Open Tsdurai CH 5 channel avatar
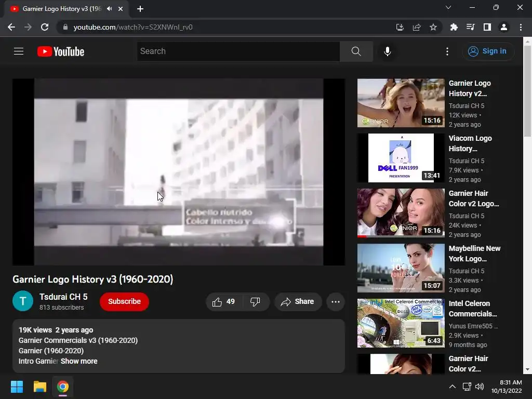Image resolution: width=532 pixels, height=399 pixels. (23, 301)
